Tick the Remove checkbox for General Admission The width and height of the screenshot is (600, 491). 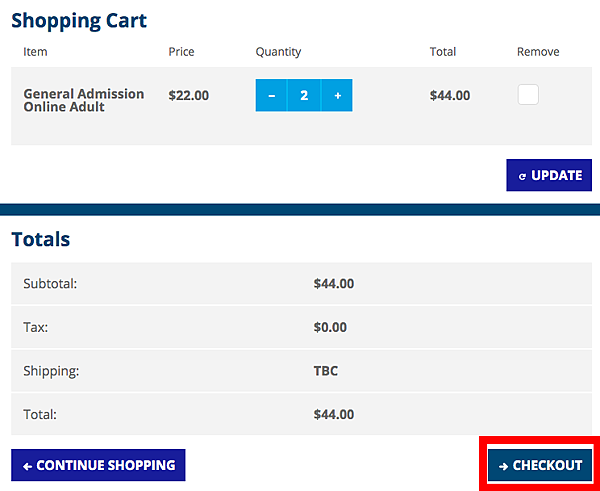pos(528,95)
